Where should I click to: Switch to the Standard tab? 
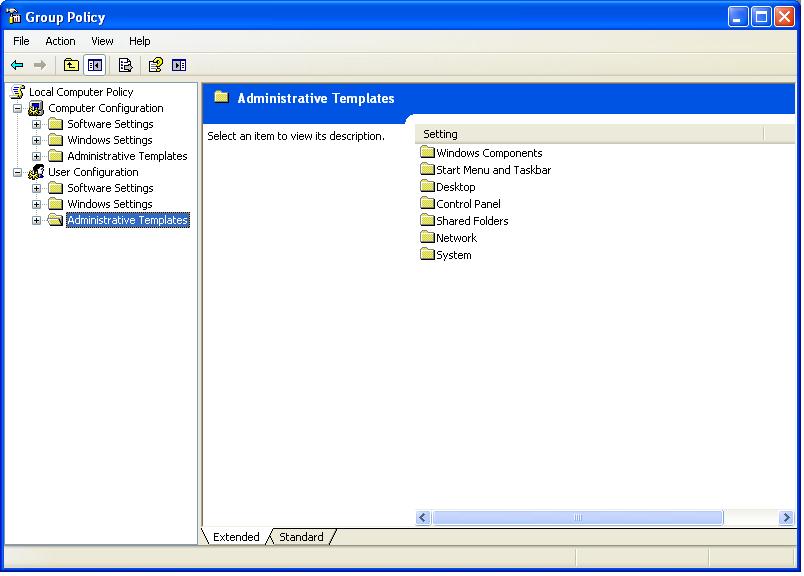301,537
